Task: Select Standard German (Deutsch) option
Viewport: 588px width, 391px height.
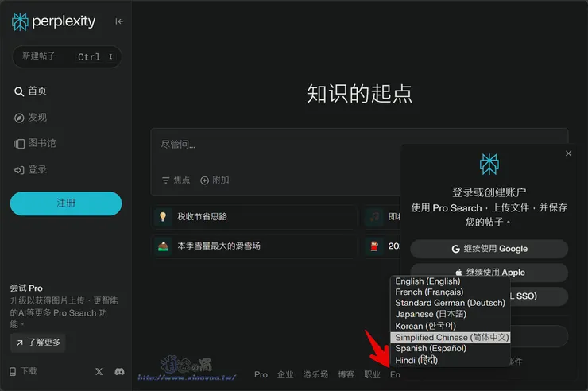Action: click(450, 303)
